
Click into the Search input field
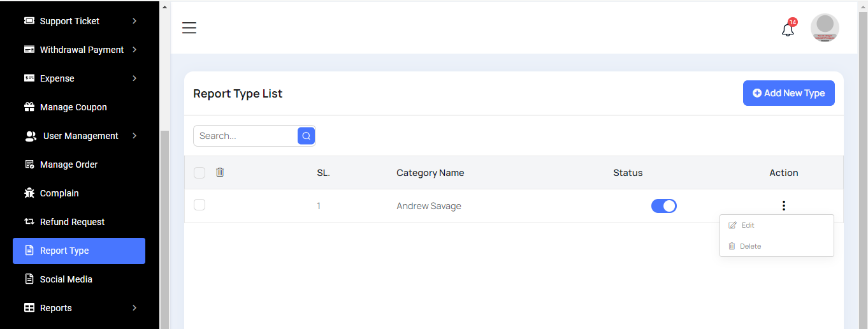[x=245, y=136]
